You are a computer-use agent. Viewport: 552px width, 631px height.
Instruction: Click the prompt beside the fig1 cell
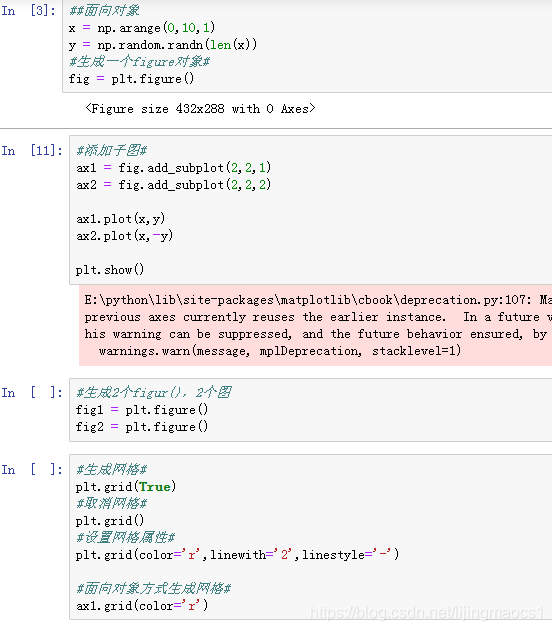32,393
